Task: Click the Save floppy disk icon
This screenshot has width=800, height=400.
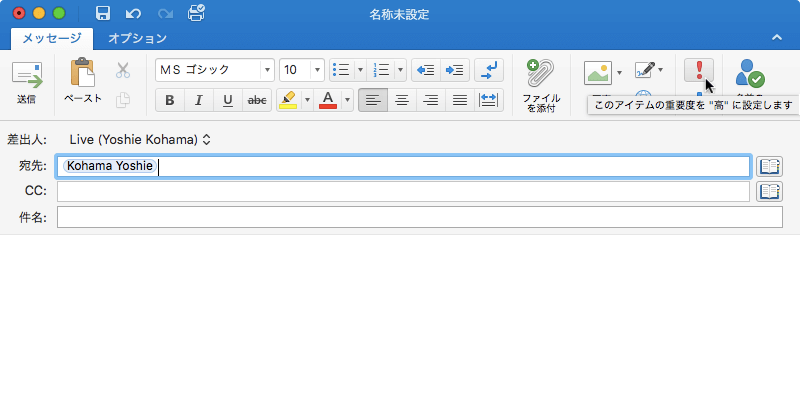Action: [x=104, y=13]
